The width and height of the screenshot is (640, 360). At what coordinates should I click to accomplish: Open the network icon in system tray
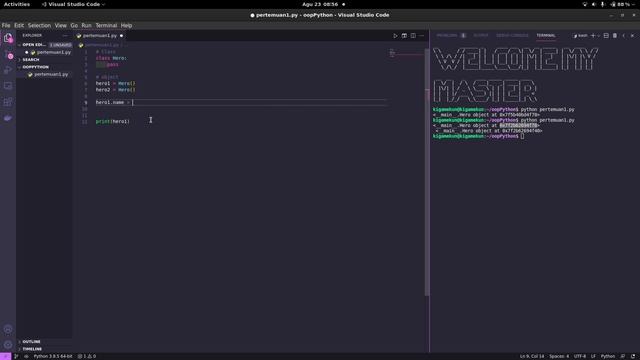584,4
